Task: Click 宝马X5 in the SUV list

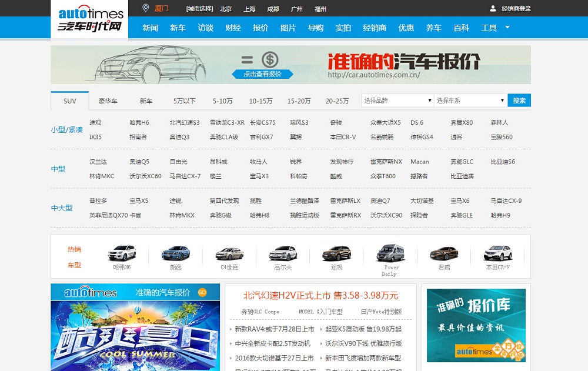Action: pos(139,200)
